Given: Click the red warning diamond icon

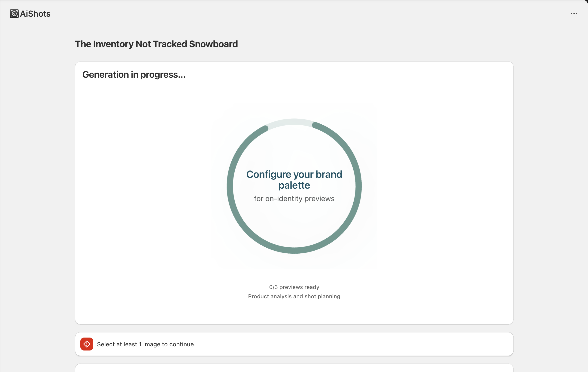Looking at the screenshot, I should [87, 344].
